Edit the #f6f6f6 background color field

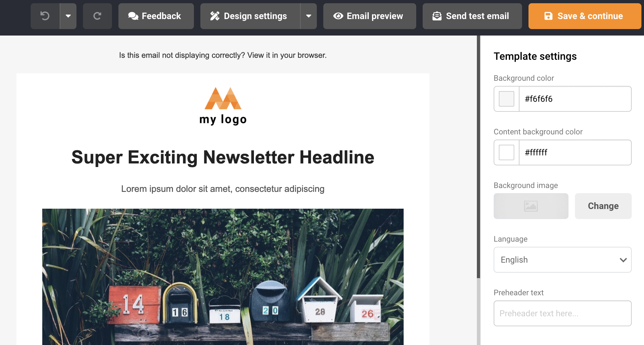tap(575, 99)
